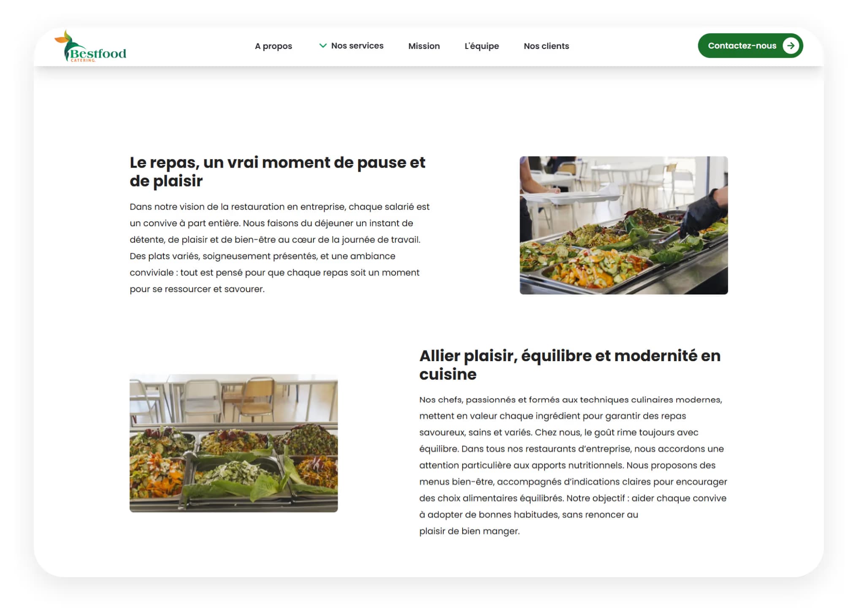
Task: Click the salad trays cafeteria photo
Action: click(233, 443)
